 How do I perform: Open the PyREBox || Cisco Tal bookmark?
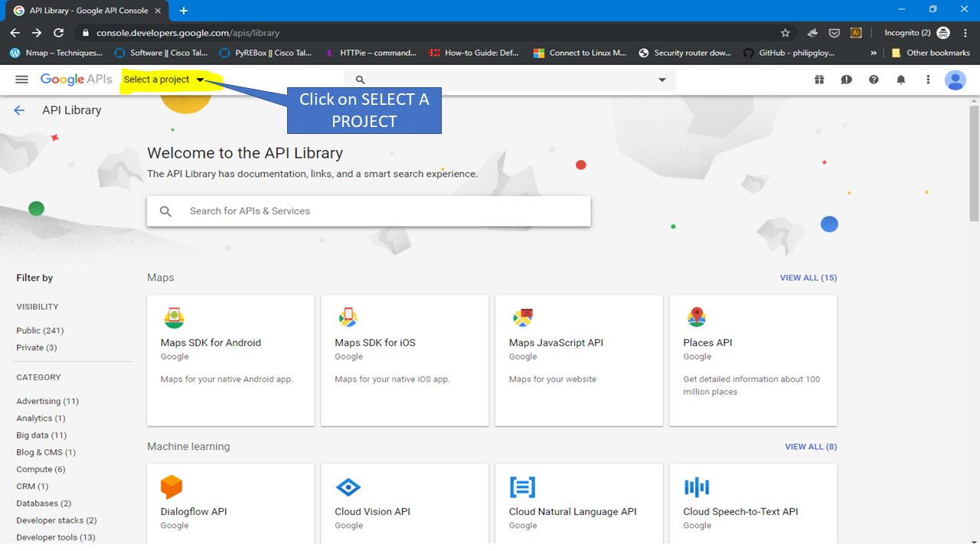(266, 53)
